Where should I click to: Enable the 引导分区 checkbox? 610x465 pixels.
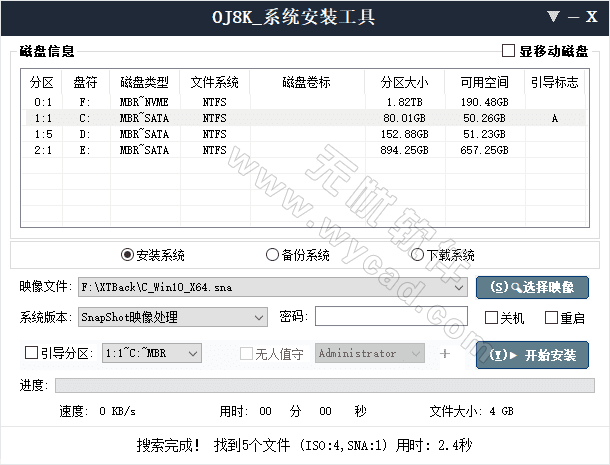31,353
